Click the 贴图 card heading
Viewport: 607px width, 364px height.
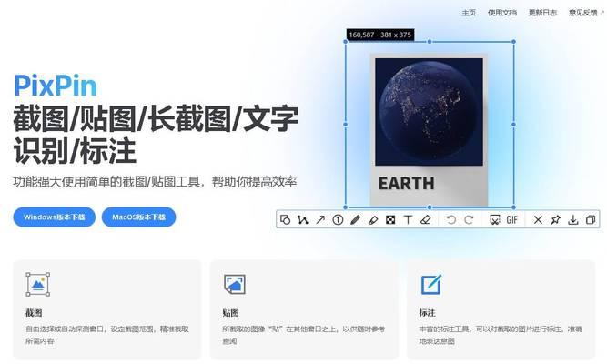pyautogui.click(x=231, y=312)
